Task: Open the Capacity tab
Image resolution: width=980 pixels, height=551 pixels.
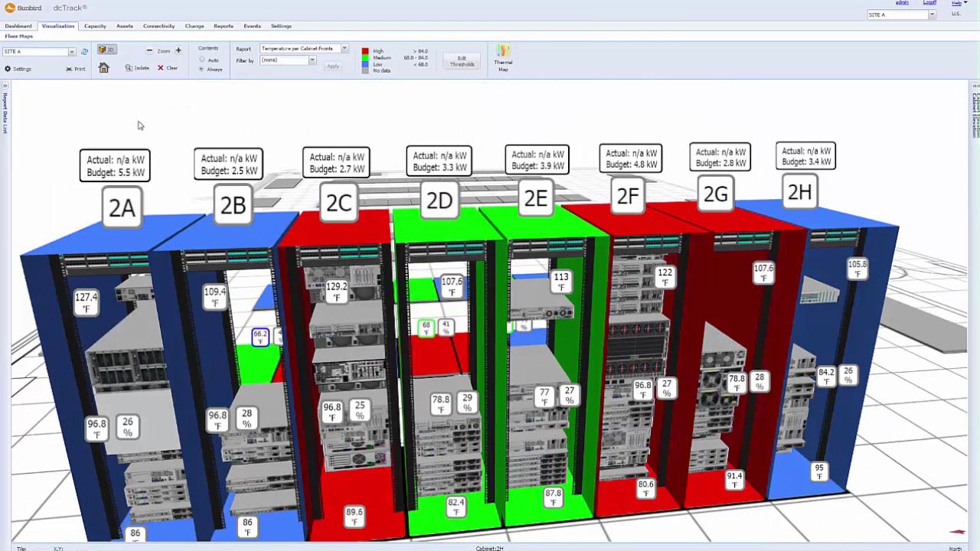Action: click(x=95, y=26)
